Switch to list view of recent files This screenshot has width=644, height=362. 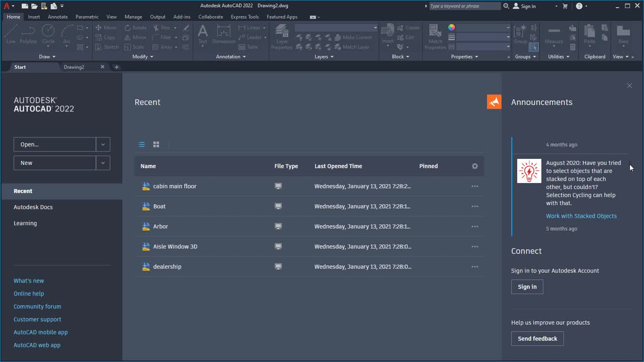[x=141, y=144]
